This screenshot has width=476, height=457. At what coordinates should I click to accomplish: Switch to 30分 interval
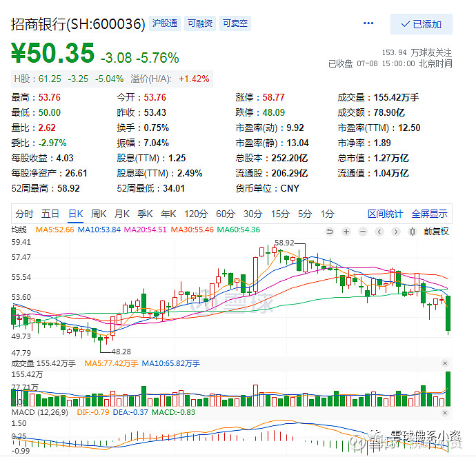253,214
